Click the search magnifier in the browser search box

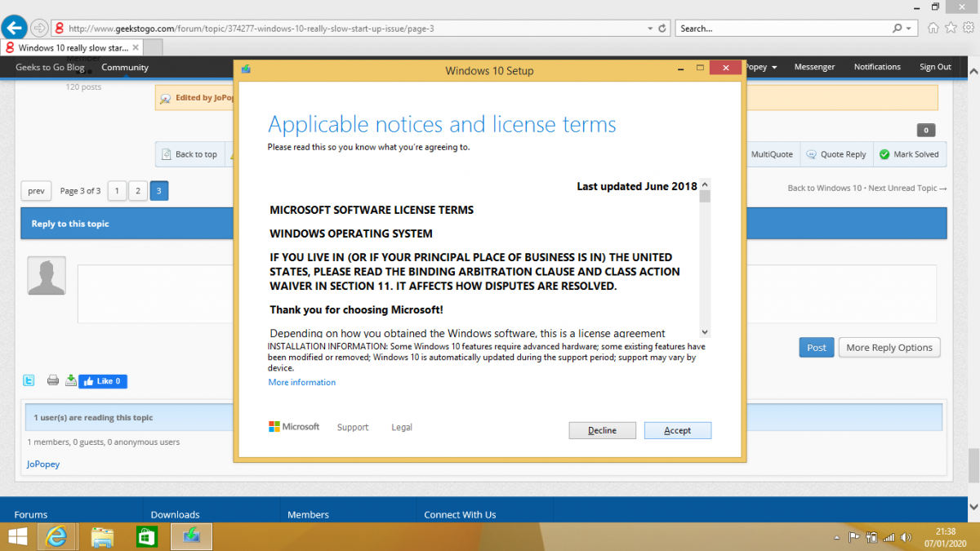[898, 29]
